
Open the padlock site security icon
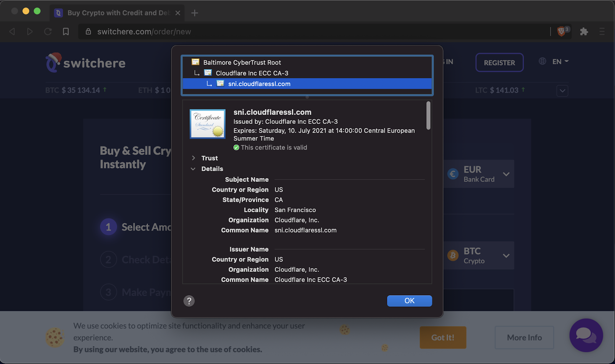pyautogui.click(x=88, y=32)
